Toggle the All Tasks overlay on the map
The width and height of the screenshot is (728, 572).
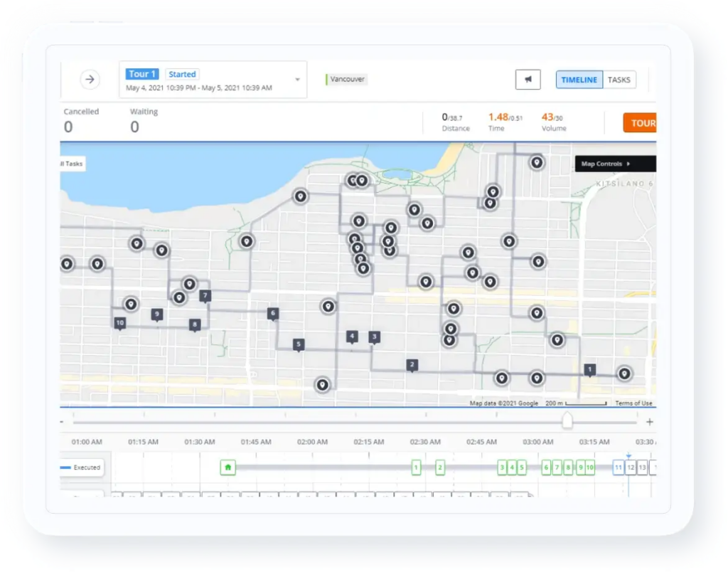click(70, 163)
